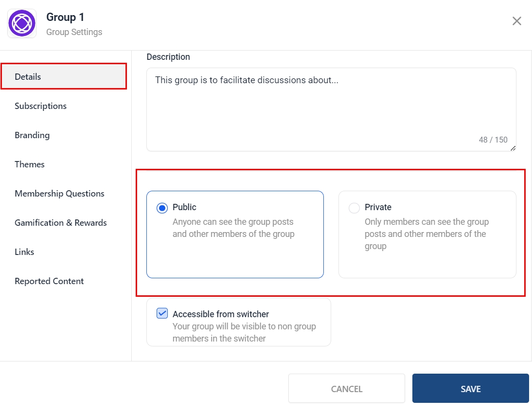Open the Links settings section
The width and height of the screenshot is (532, 415).
(24, 252)
